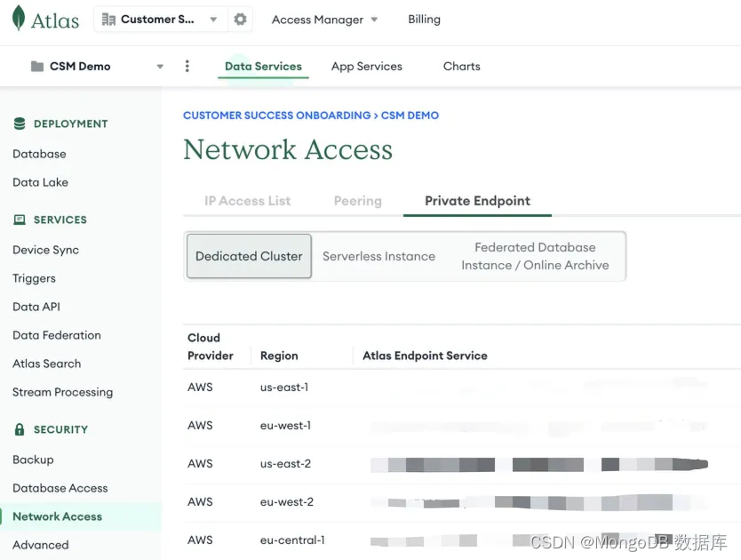Switch to Data Services tab
741x560 pixels.
[263, 66]
